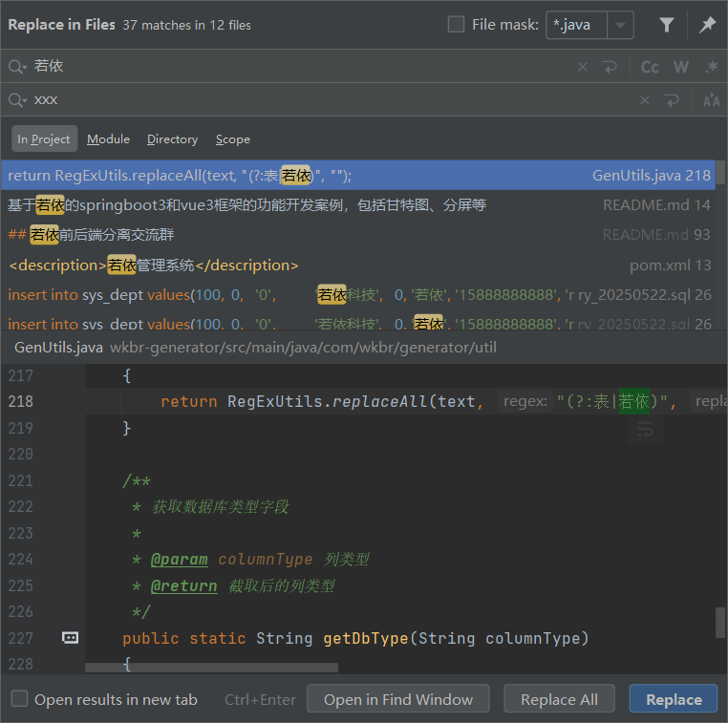
Task: Select the README.md 14 result row
Action: tap(358, 205)
